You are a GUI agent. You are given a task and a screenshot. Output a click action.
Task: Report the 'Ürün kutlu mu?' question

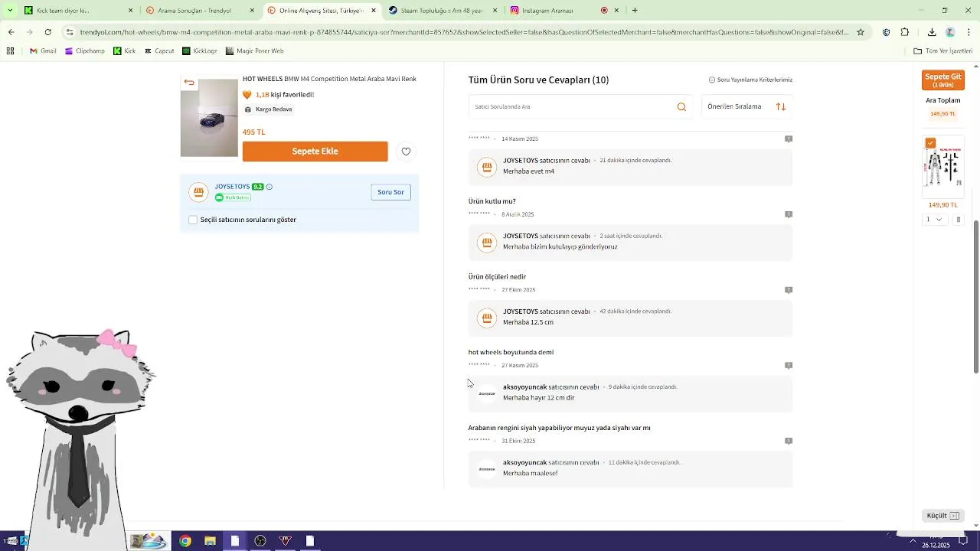pyautogui.click(x=789, y=214)
